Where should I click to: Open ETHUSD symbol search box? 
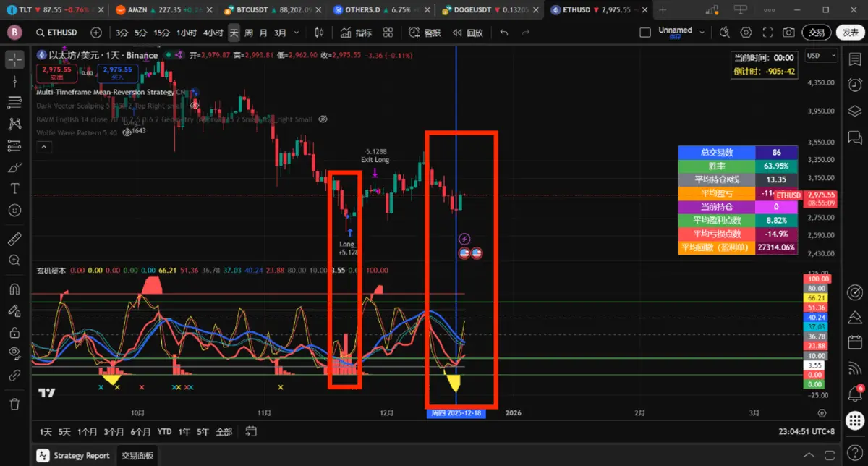click(x=58, y=33)
